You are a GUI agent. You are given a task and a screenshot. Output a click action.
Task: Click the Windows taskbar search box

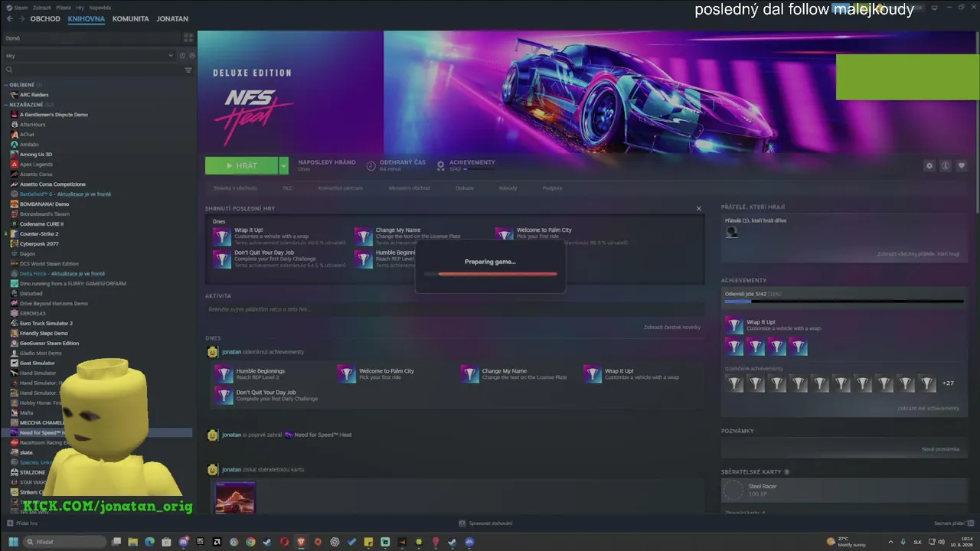click(65, 542)
